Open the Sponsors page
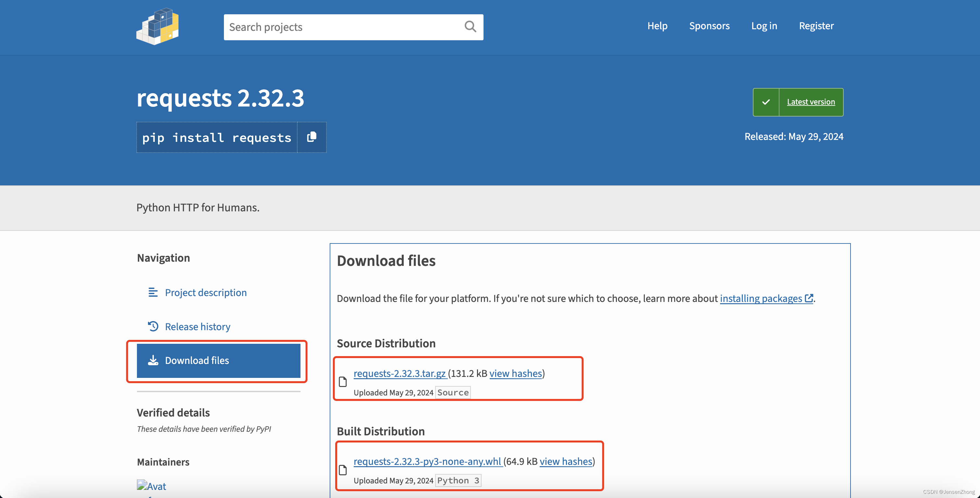The image size is (980, 498). (x=709, y=26)
